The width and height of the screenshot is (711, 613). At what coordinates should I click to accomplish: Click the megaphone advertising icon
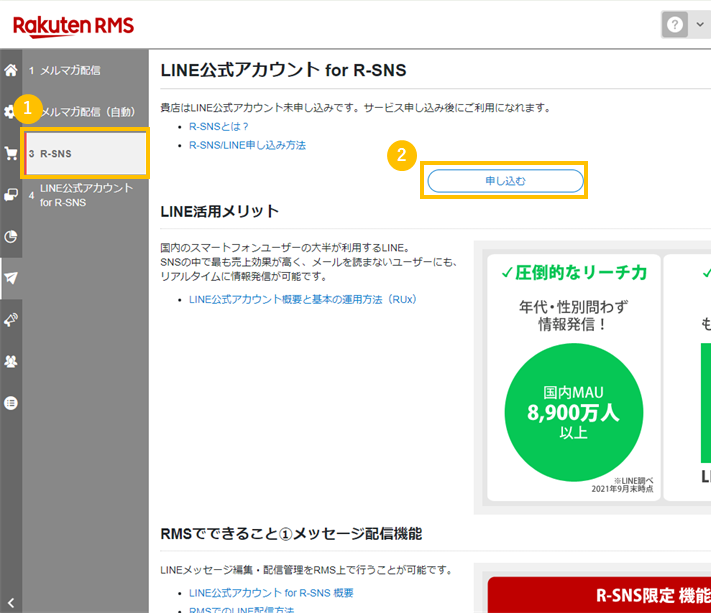point(11,319)
